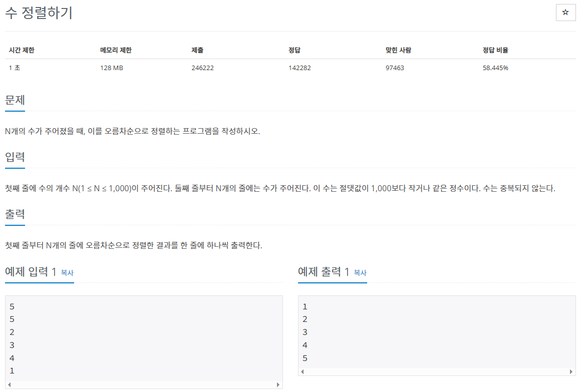Click the first line 1 in sample output
The width and height of the screenshot is (584, 392).
(x=305, y=307)
